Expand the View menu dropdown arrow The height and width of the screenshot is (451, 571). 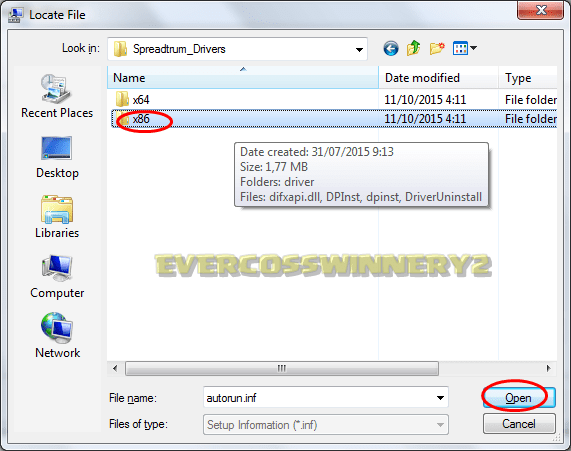[x=473, y=48]
